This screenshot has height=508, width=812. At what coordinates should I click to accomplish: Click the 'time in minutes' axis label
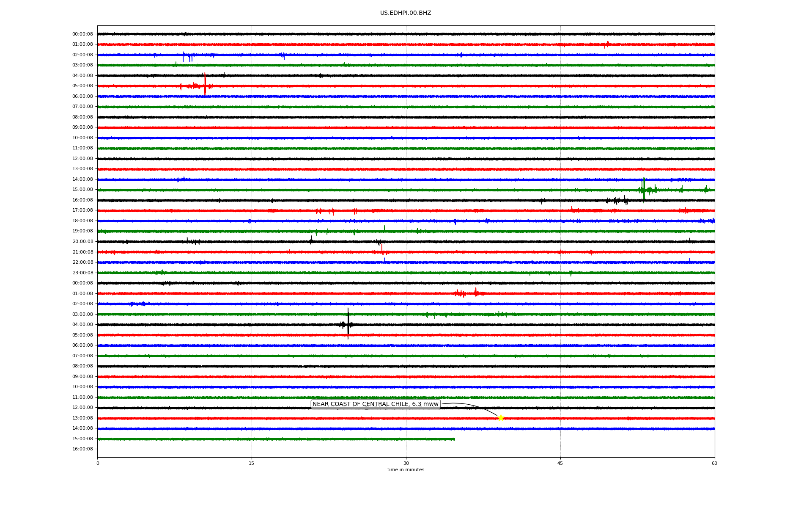pyautogui.click(x=406, y=470)
